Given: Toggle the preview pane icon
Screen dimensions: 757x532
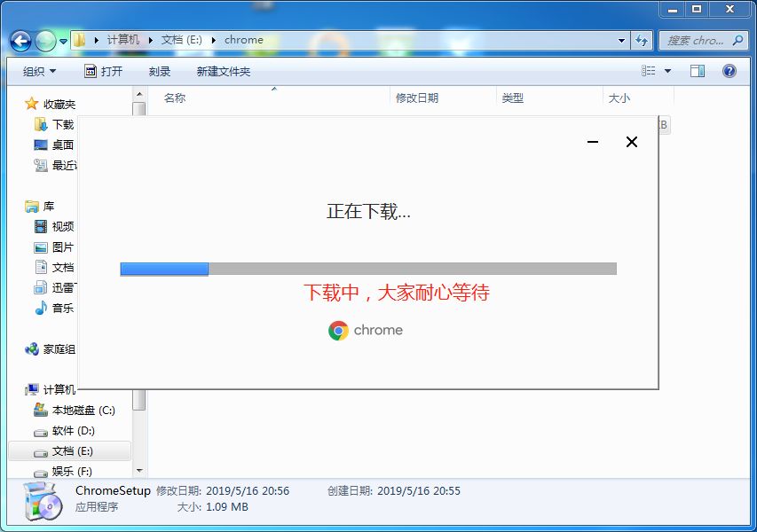Looking at the screenshot, I should coord(698,71).
